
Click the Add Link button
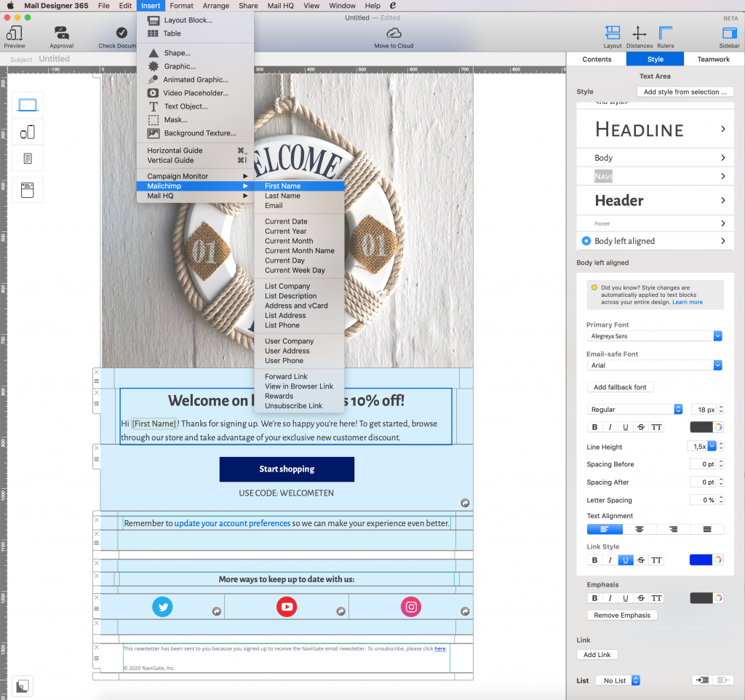point(597,654)
